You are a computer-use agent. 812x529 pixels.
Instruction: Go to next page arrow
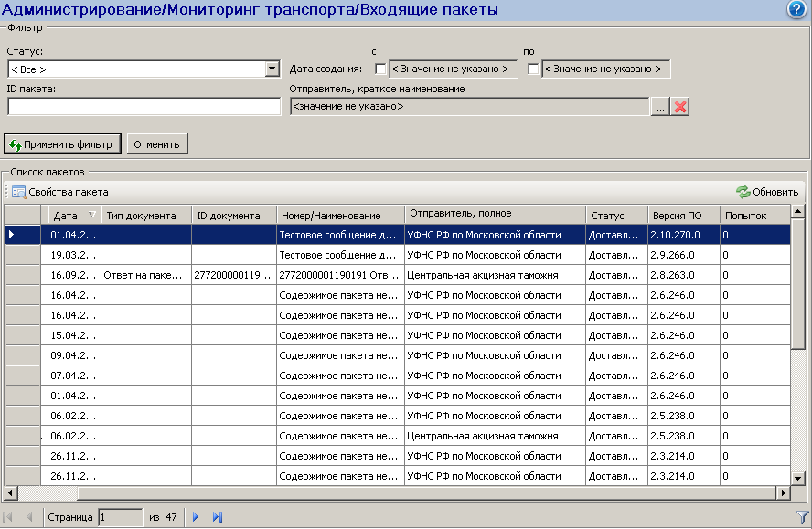196,516
